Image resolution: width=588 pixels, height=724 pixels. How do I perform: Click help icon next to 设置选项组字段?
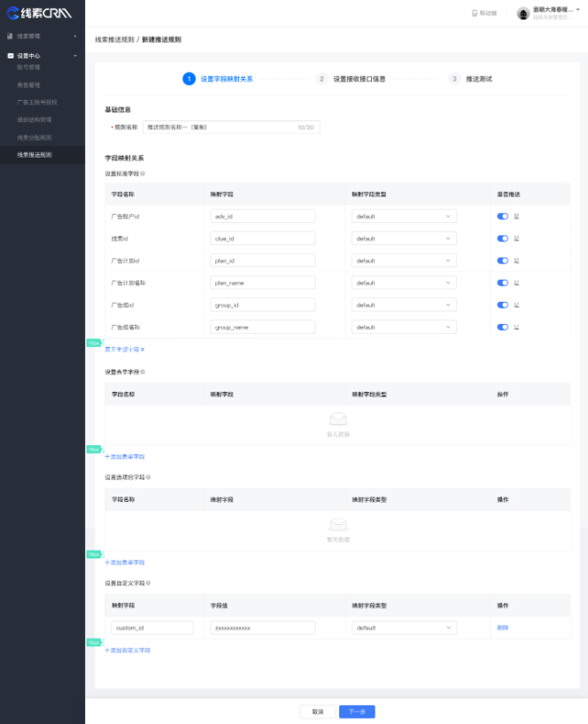click(x=148, y=477)
